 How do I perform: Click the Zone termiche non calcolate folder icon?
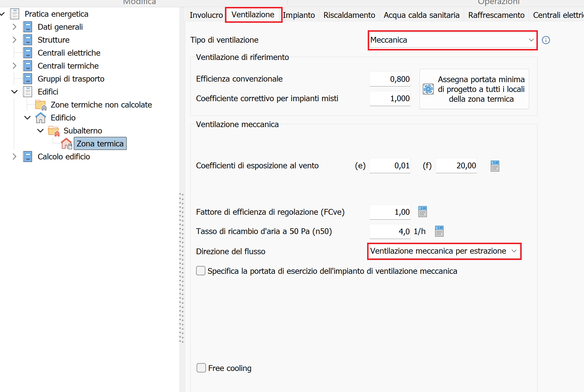coord(41,105)
